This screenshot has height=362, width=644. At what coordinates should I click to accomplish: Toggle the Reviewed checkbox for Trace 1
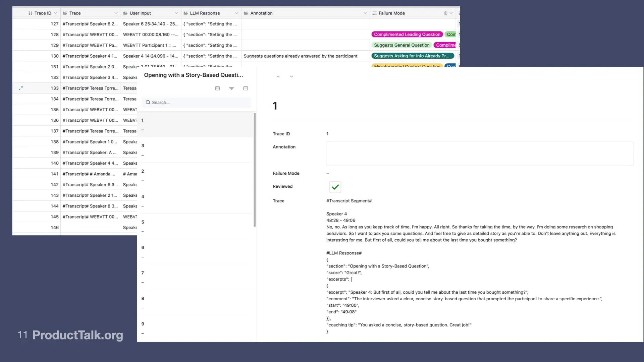(x=335, y=187)
